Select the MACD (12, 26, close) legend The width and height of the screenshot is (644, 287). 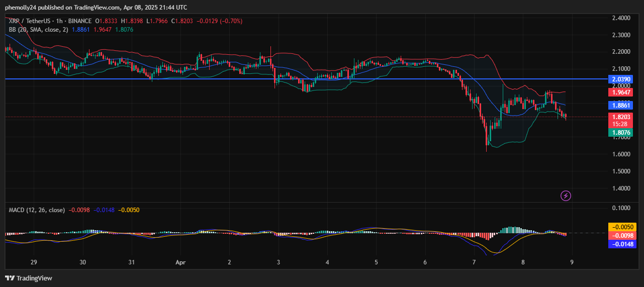pos(37,210)
